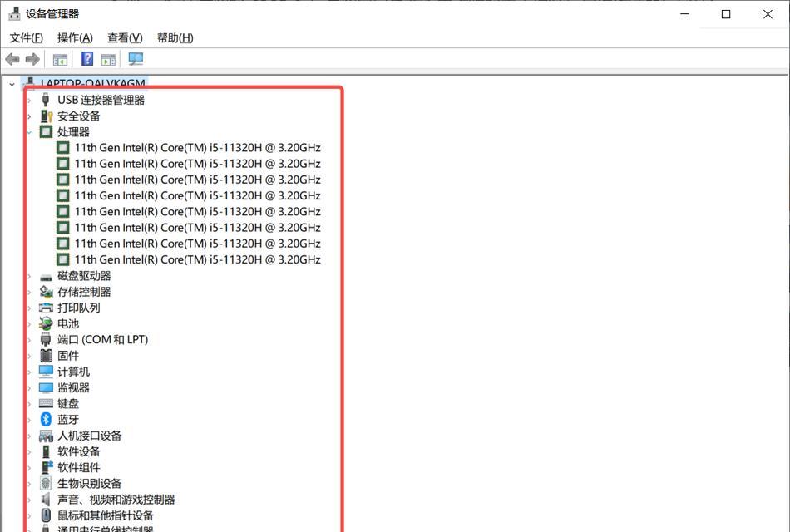Image resolution: width=790 pixels, height=532 pixels.
Task: Expand the 蓝牙 category
Action: click(x=29, y=420)
